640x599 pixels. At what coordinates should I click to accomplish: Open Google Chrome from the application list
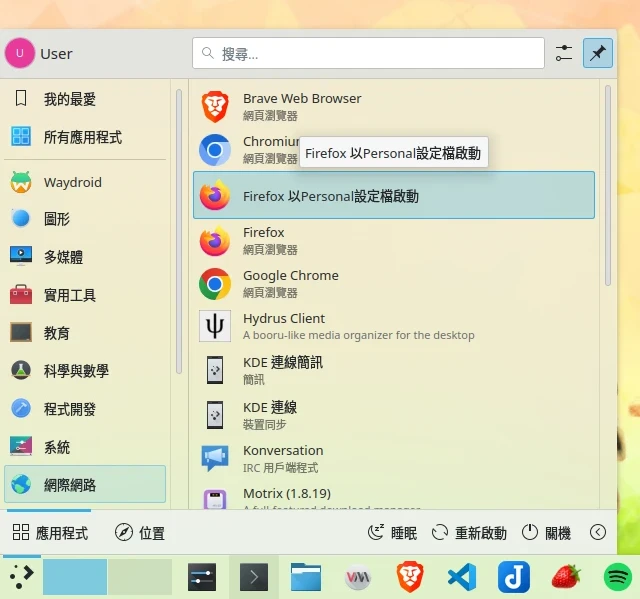pos(290,283)
